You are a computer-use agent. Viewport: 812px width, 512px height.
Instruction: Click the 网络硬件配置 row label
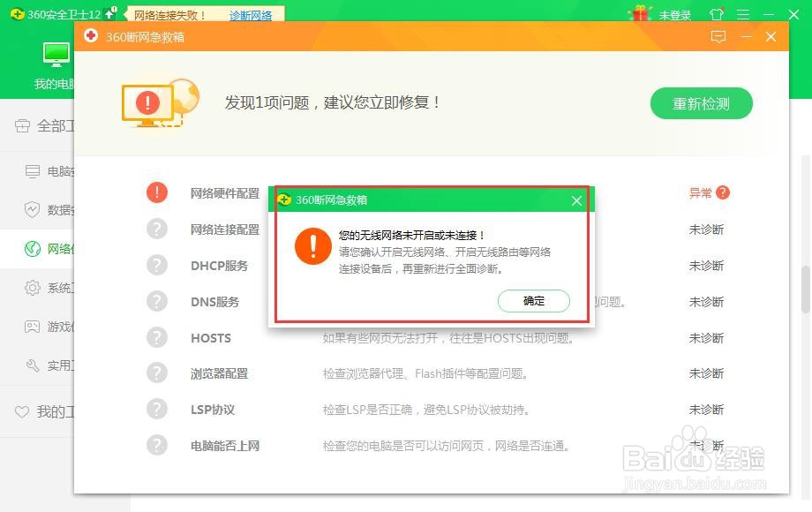(x=225, y=193)
